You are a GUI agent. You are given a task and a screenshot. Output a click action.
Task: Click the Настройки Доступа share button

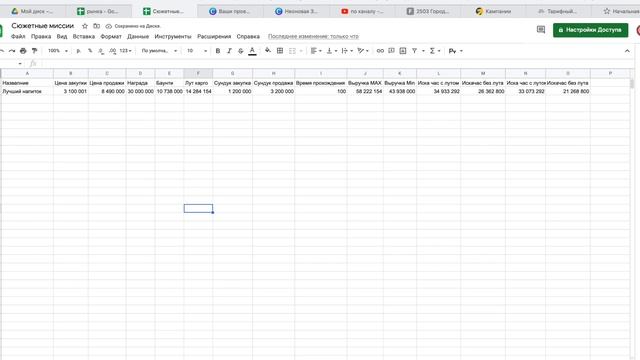(x=590, y=30)
